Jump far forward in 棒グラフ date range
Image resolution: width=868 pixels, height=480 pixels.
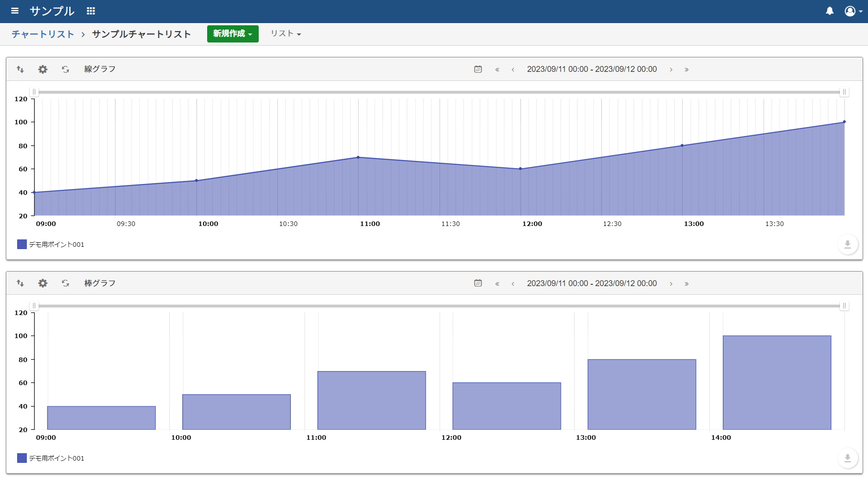pos(687,284)
